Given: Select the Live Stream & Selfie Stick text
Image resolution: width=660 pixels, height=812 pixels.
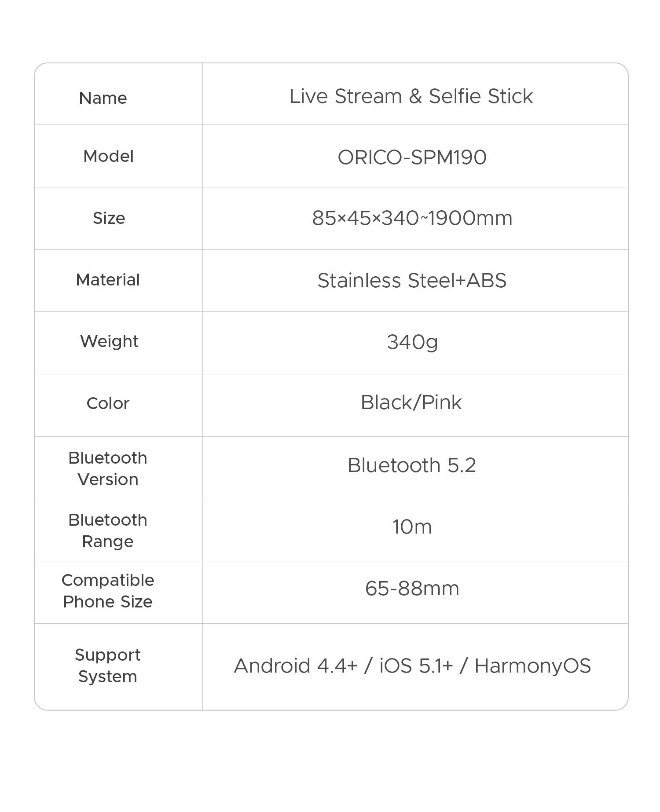Looking at the screenshot, I should tap(411, 96).
